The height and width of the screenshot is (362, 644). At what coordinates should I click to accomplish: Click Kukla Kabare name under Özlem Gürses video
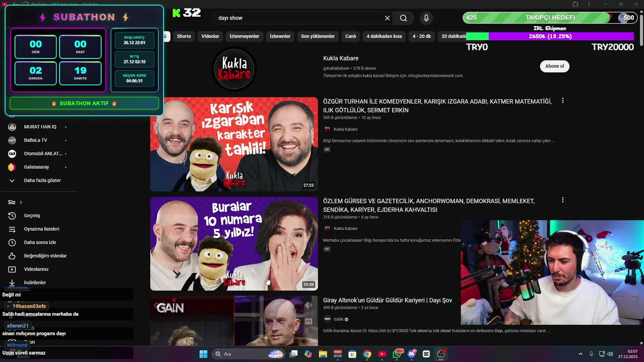pyautogui.click(x=346, y=229)
